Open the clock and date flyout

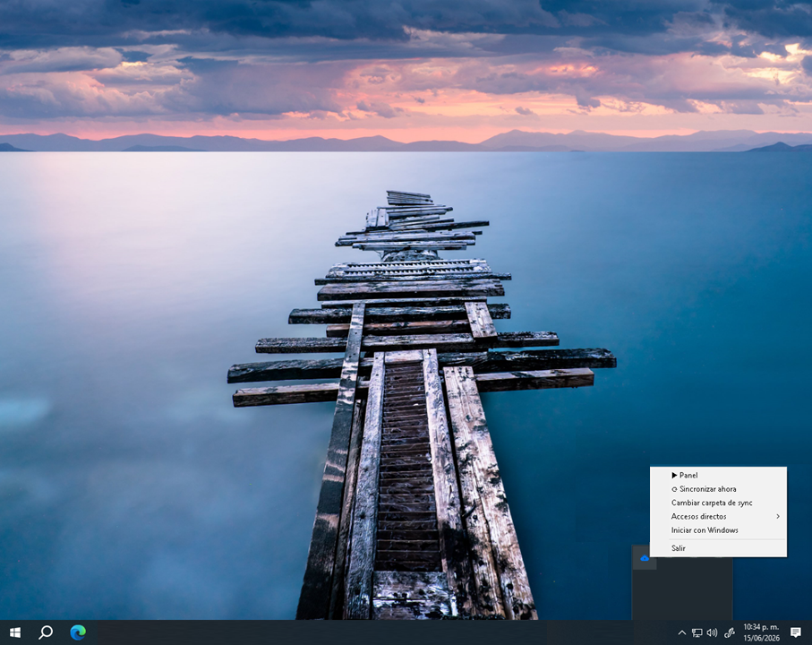pos(761,632)
